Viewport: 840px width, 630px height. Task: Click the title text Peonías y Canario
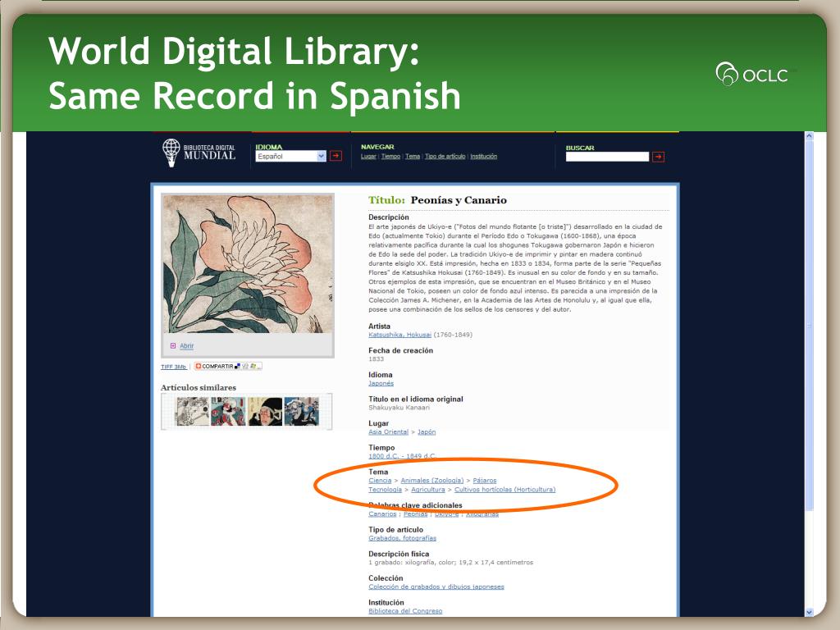[x=459, y=200]
